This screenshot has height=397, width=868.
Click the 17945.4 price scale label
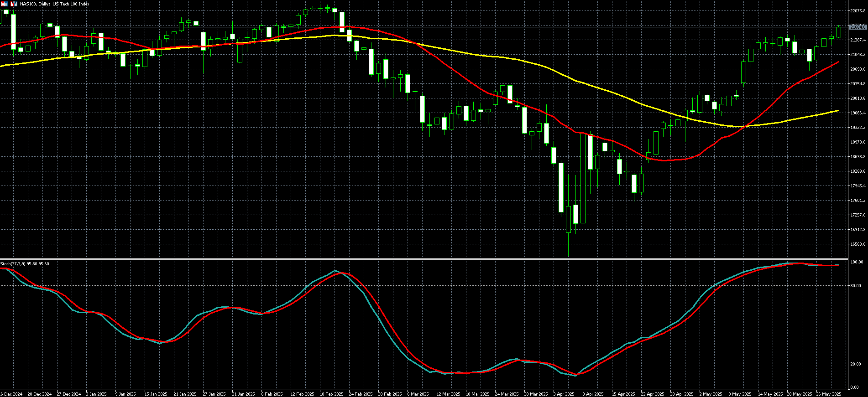(x=858, y=186)
